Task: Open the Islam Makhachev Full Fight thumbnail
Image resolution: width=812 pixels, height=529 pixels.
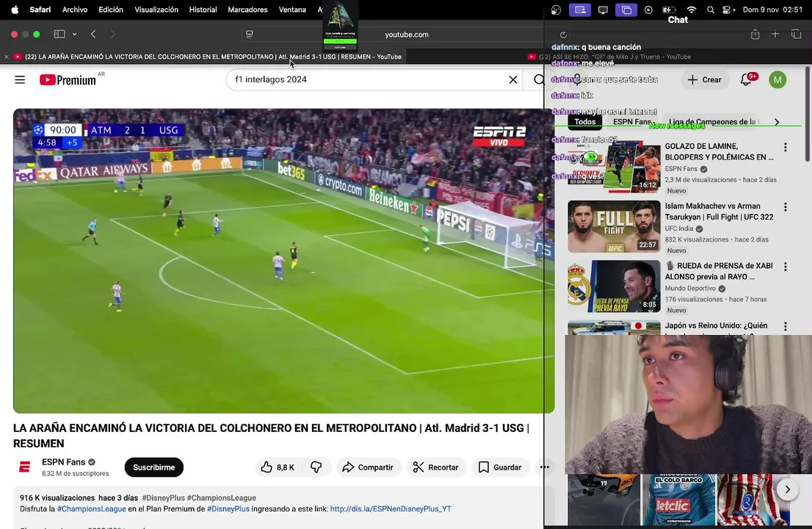Action: coord(614,226)
